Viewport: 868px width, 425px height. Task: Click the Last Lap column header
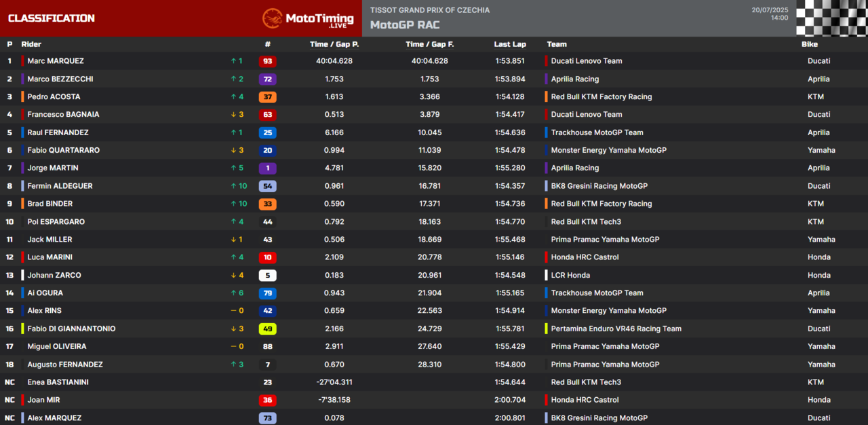coord(510,44)
